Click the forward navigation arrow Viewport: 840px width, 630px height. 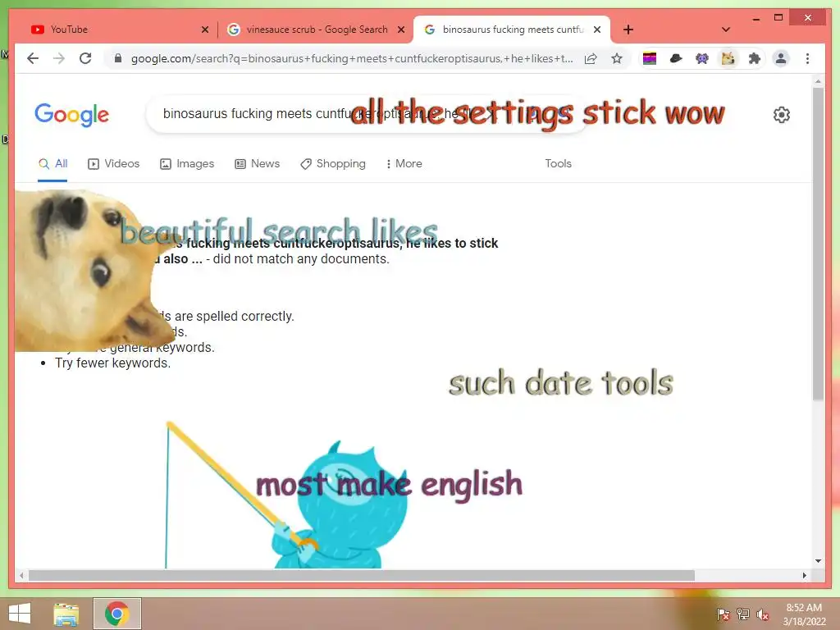[x=59, y=58]
